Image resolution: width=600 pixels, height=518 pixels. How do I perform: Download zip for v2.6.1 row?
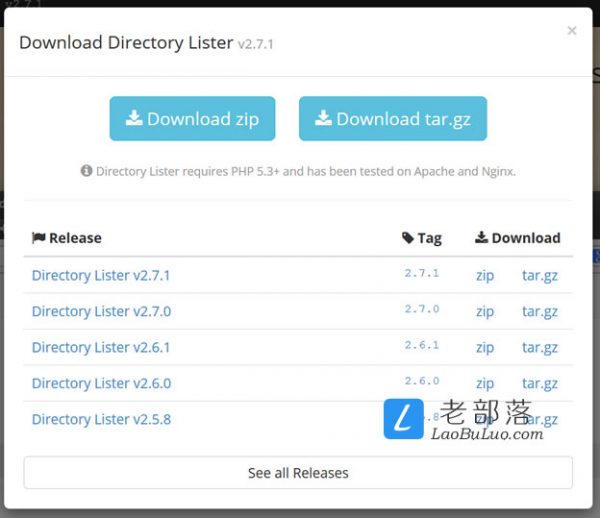click(x=485, y=348)
